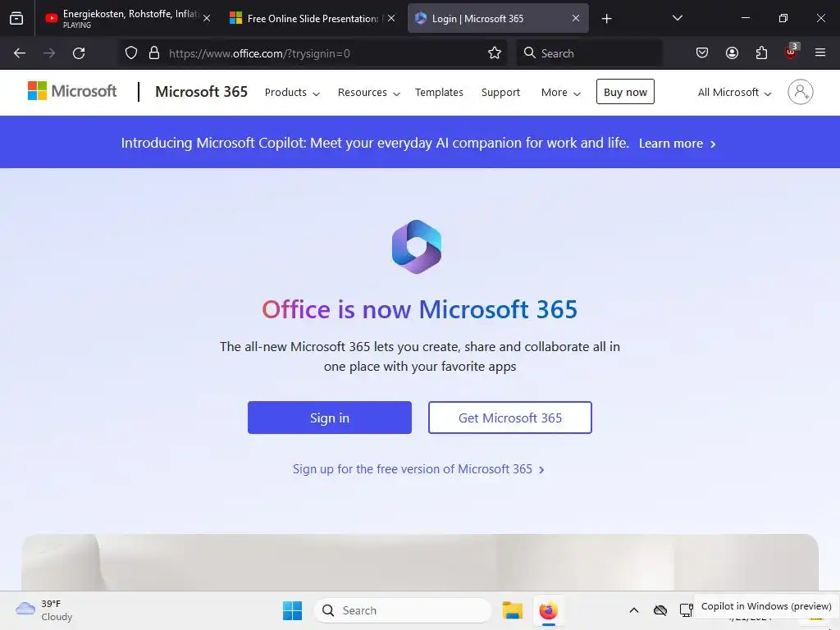Open Sign up for the free version link
Screen dimensions: 840x630
coord(418,469)
